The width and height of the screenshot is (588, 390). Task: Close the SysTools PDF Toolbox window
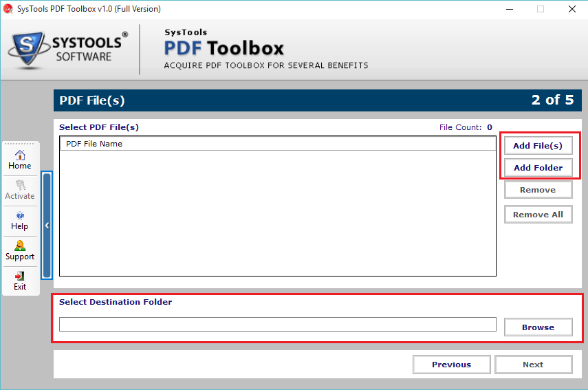click(572, 9)
